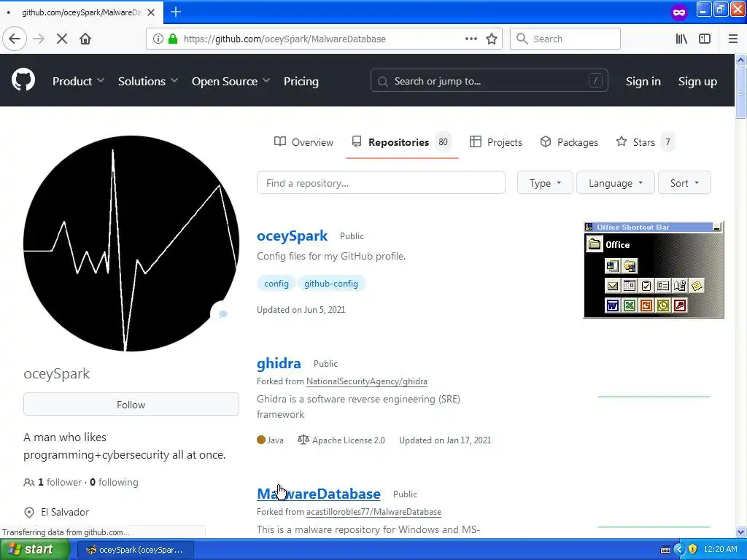Click the security shield tray icon

point(692,550)
